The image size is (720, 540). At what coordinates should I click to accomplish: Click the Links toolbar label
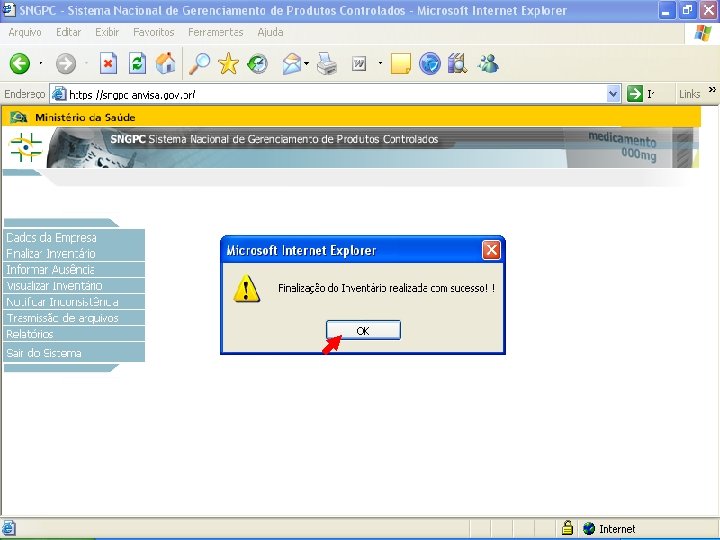point(689,94)
